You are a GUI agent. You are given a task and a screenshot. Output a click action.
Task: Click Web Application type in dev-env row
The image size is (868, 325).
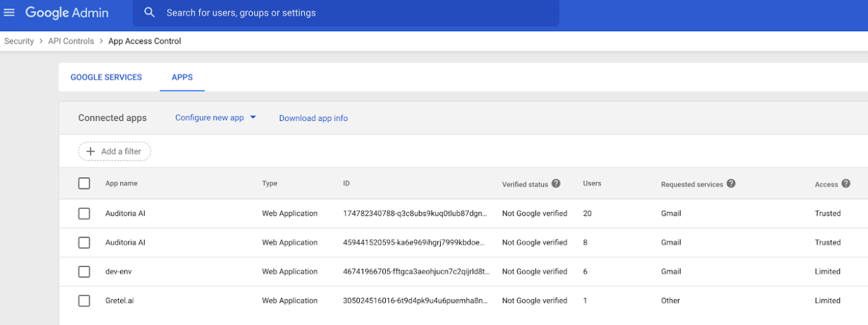(290, 272)
